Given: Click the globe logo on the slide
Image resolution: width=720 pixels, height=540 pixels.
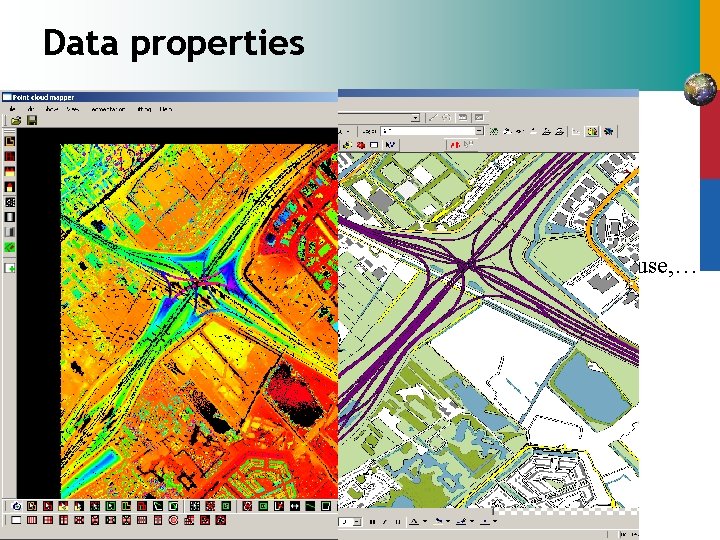Looking at the screenshot, I should point(700,88).
